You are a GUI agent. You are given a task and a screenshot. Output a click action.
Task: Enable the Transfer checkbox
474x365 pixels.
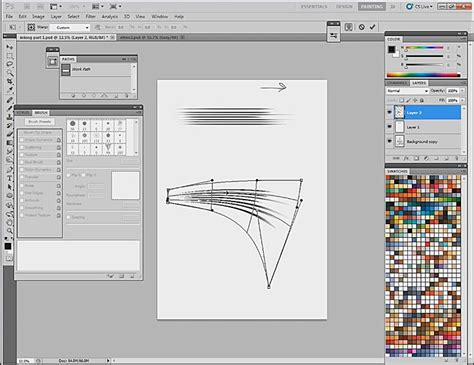[x=21, y=177]
